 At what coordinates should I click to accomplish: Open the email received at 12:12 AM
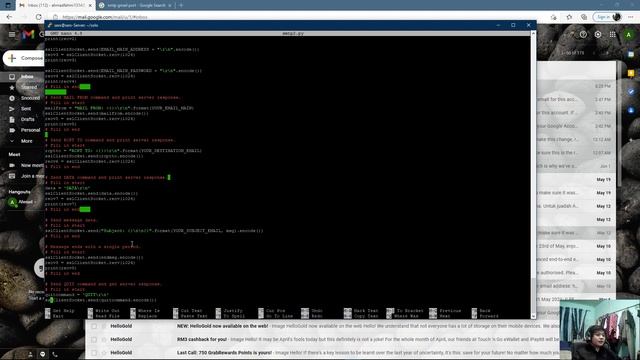(576, 139)
